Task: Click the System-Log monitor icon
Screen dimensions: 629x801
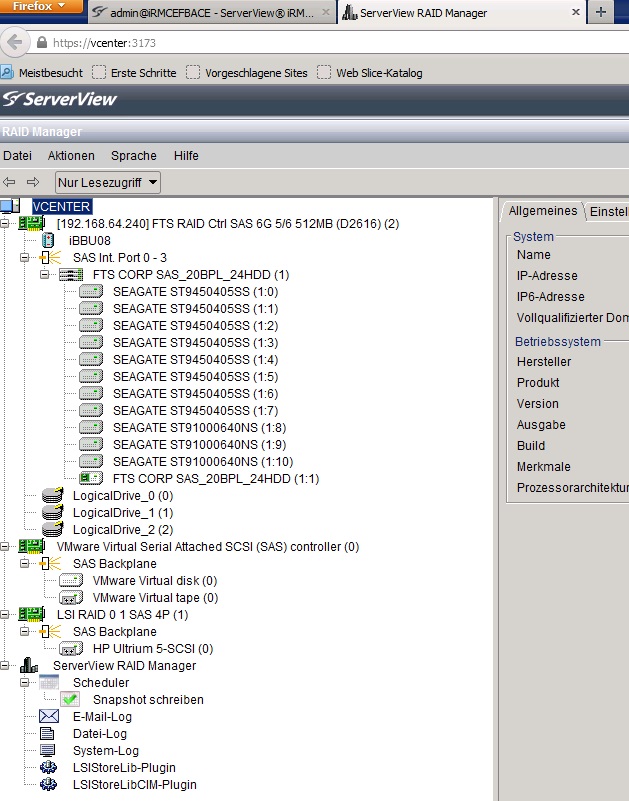Action: (x=48, y=751)
